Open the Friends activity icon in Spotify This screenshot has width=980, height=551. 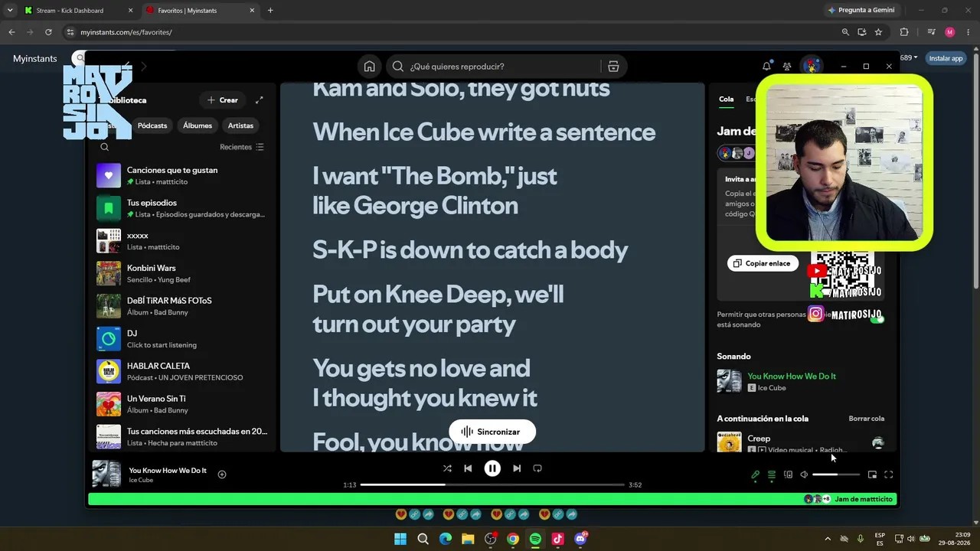tap(787, 67)
